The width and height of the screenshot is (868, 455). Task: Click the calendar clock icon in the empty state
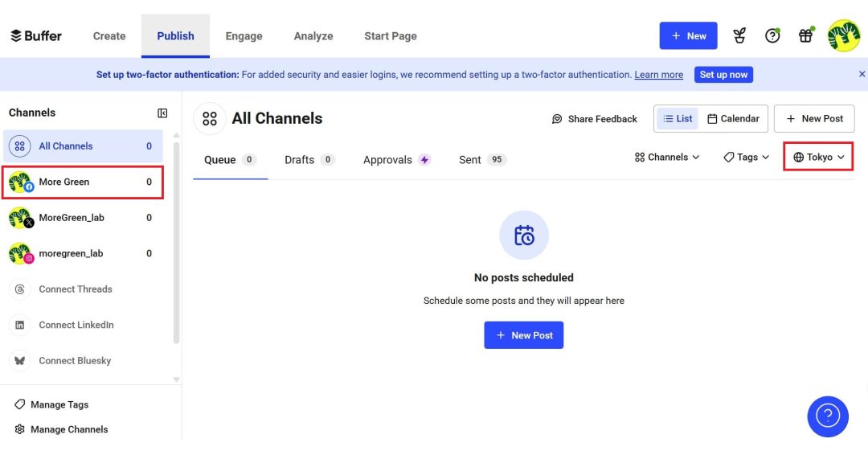[x=524, y=236]
